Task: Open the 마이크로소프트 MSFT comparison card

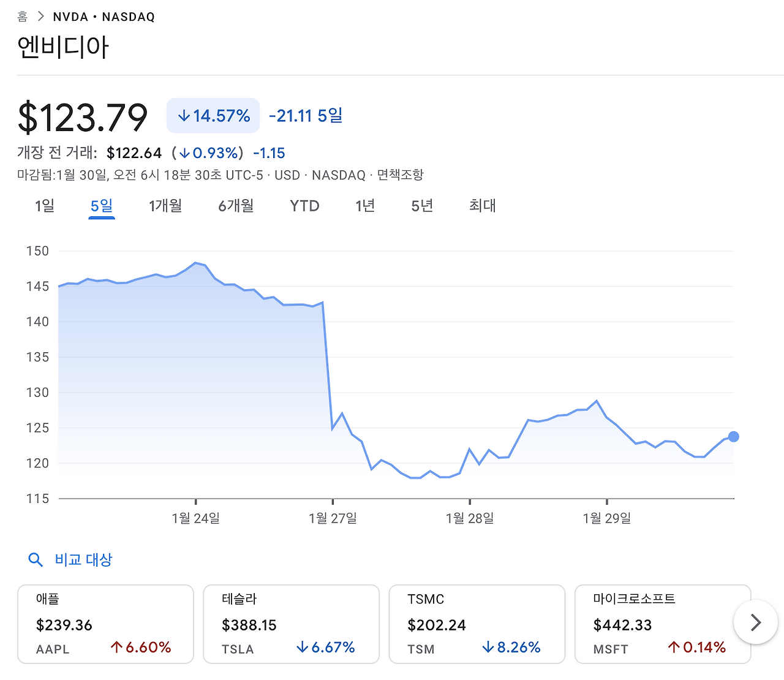Action: click(x=663, y=624)
